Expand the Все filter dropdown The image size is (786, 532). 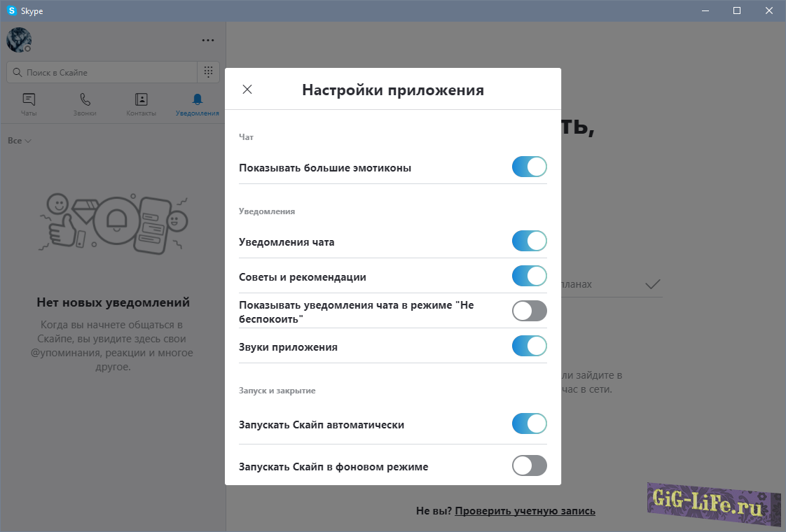pos(20,141)
